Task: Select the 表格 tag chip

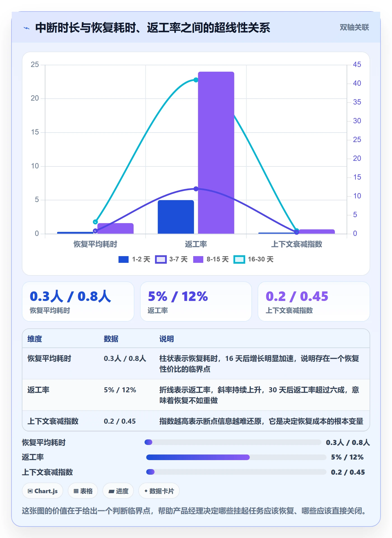Action: coord(83,491)
